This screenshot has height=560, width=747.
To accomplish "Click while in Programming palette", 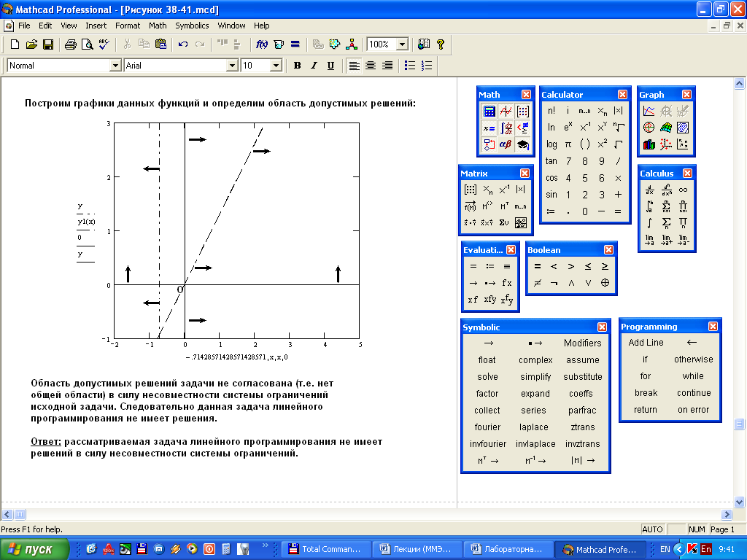I will point(693,376).
